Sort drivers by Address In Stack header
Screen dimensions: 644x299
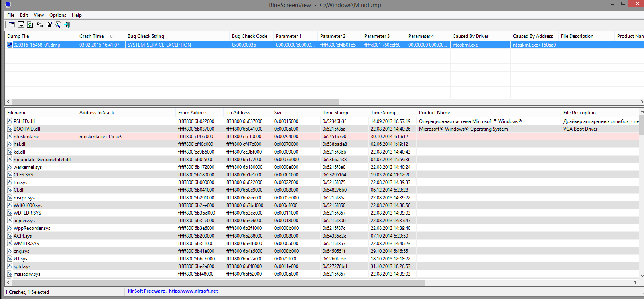click(x=126, y=113)
